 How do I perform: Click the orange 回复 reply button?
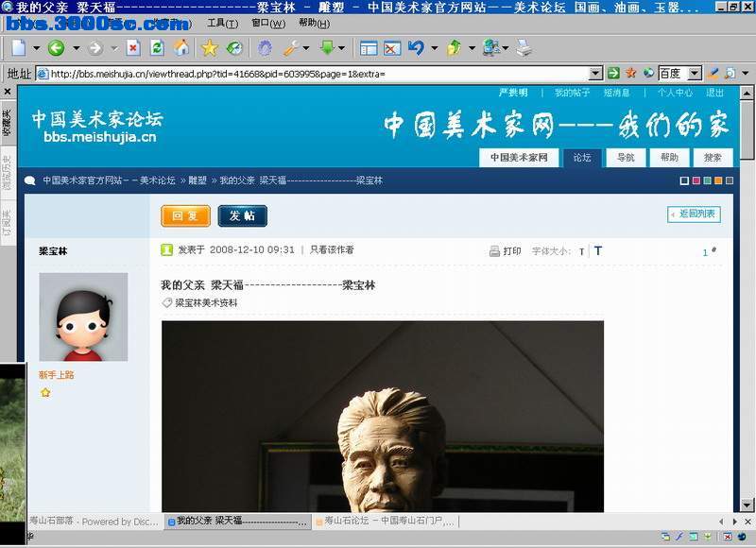[x=185, y=215]
